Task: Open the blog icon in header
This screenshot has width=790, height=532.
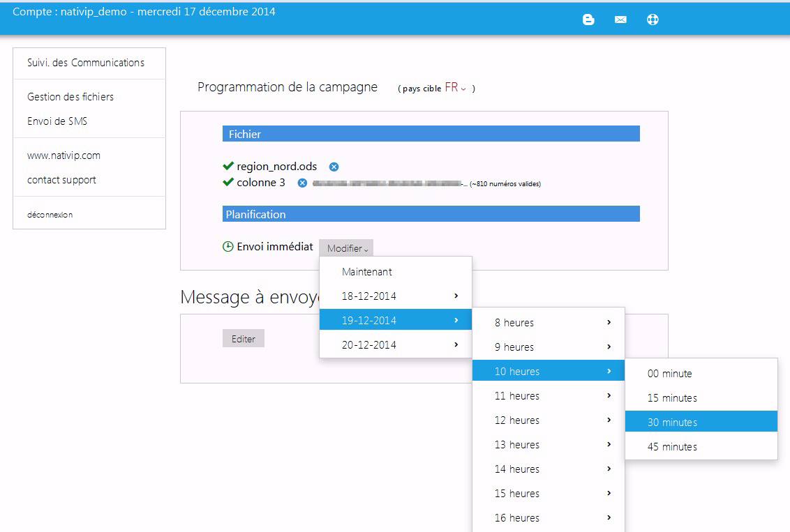Action: [x=588, y=20]
